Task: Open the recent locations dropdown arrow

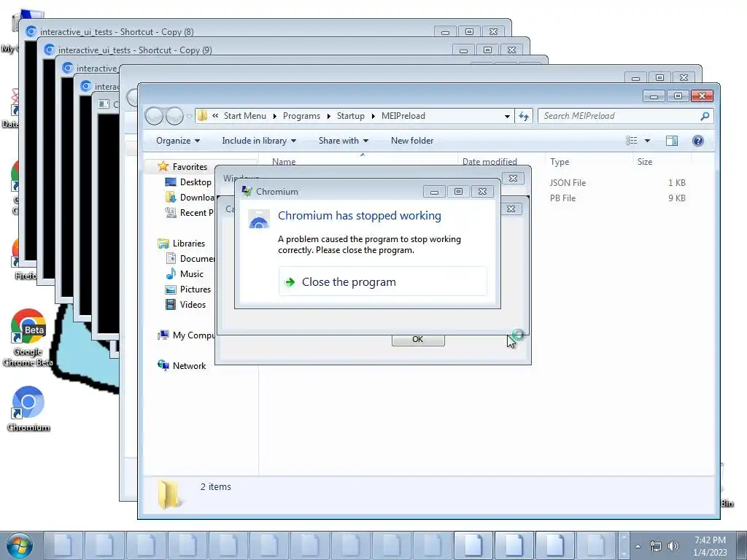Action: [x=189, y=116]
